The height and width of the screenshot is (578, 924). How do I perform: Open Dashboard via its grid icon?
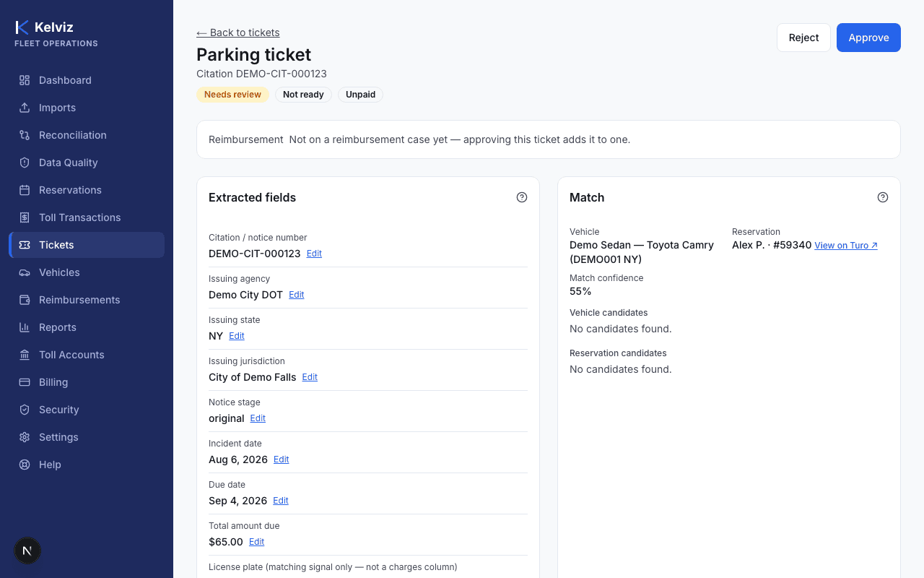pyautogui.click(x=25, y=80)
